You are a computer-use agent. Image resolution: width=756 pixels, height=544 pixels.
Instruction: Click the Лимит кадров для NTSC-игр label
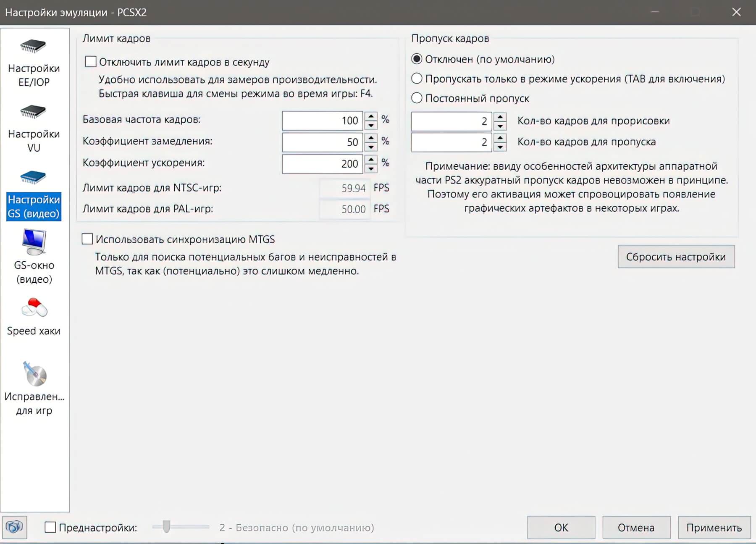pyautogui.click(x=152, y=188)
